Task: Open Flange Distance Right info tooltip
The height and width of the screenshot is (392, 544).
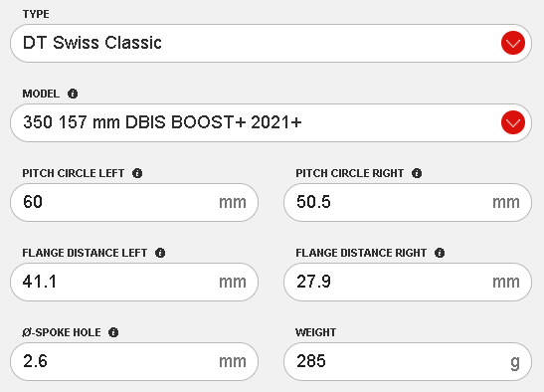Action: (x=440, y=253)
